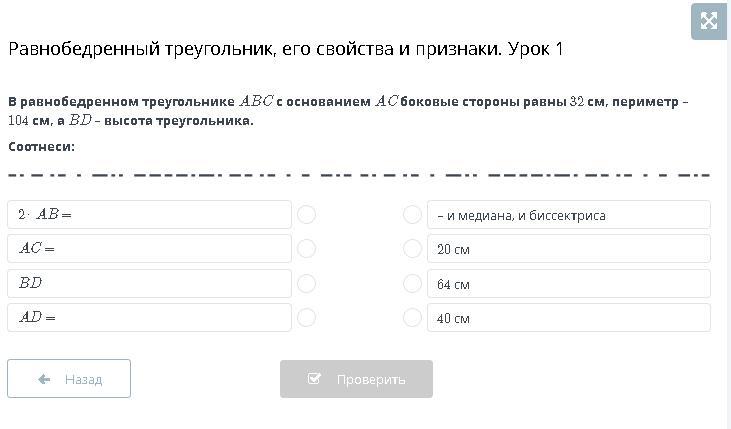This screenshot has width=731, height=429.
Task: Select the circle beside the 64 см answer
Action: 412,283
